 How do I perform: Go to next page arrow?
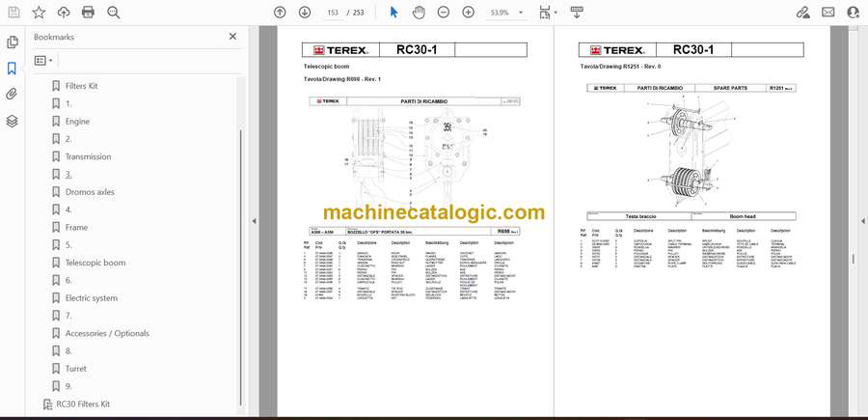coord(305,13)
